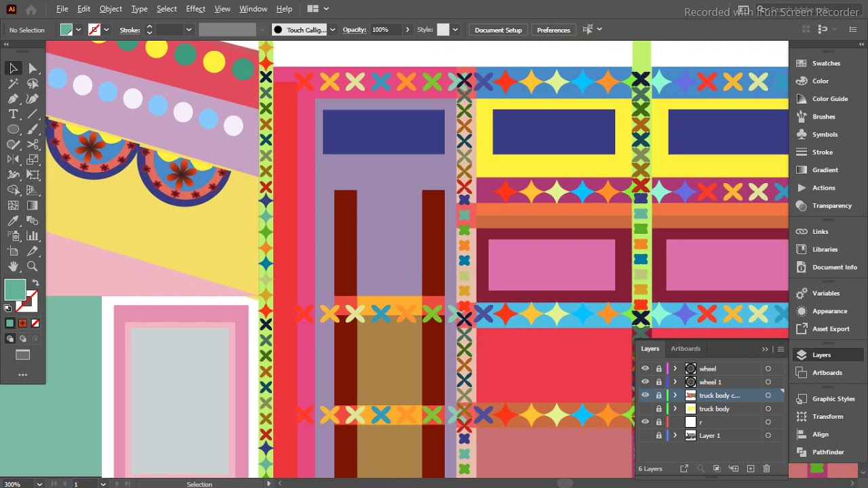
Task: Toggle visibility of the wheel 1 layer
Action: [645, 382]
